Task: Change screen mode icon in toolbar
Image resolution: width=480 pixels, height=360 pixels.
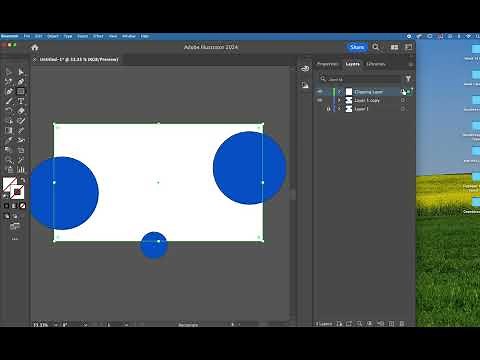Action: 15,227
